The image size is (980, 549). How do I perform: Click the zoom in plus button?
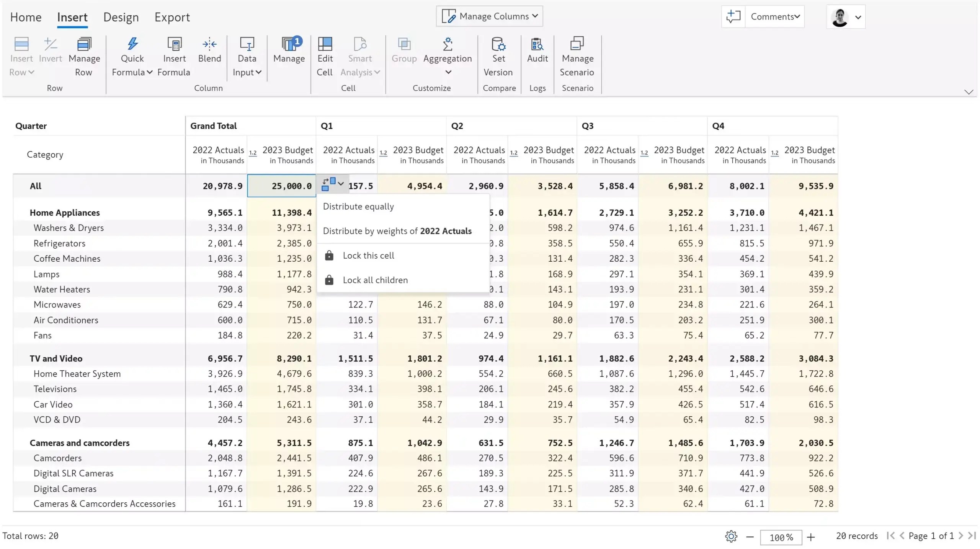pos(810,537)
